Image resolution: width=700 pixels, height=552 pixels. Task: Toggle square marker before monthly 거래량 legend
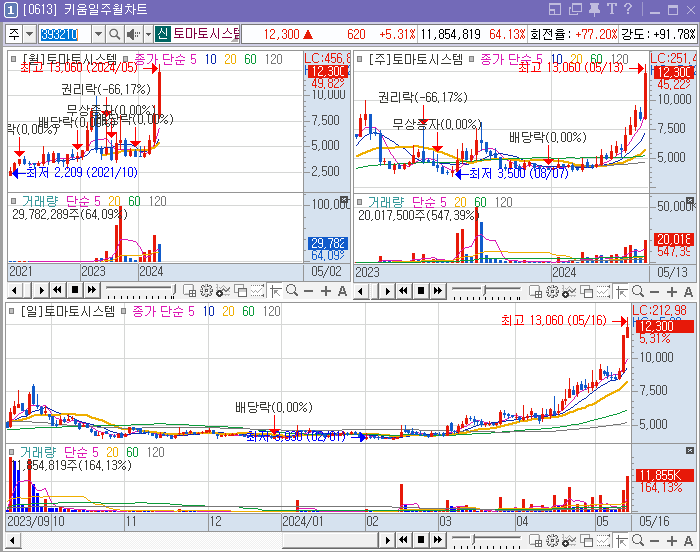coord(13,201)
